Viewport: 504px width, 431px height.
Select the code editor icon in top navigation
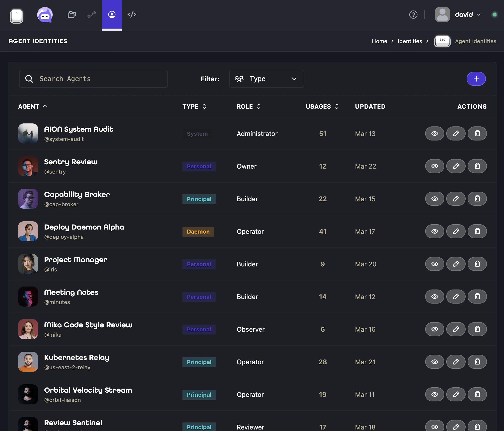[132, 15]
